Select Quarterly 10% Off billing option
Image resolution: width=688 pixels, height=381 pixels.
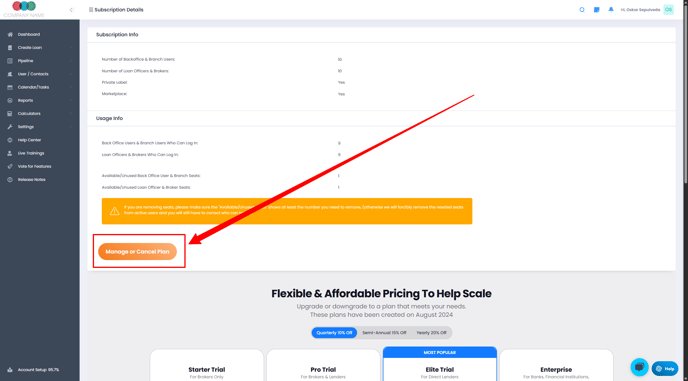point(334,333)
